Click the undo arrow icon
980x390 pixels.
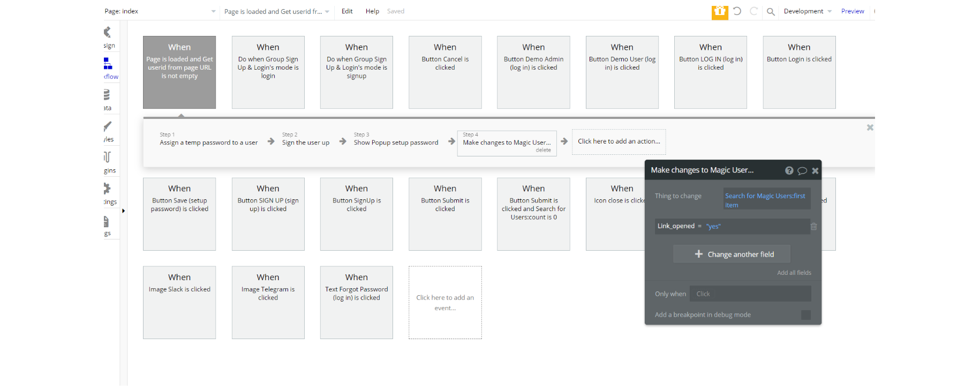tap(737, 11)
